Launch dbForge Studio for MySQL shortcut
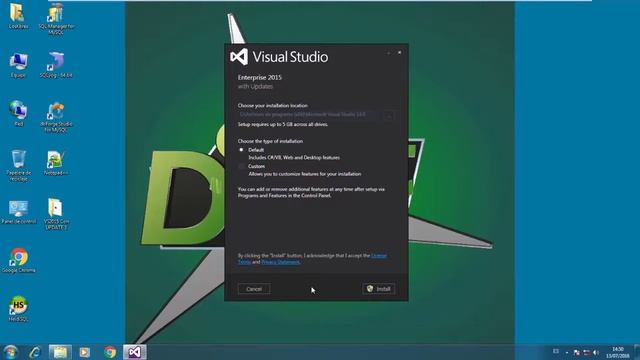The image size is (640, 360). point(56,117)
